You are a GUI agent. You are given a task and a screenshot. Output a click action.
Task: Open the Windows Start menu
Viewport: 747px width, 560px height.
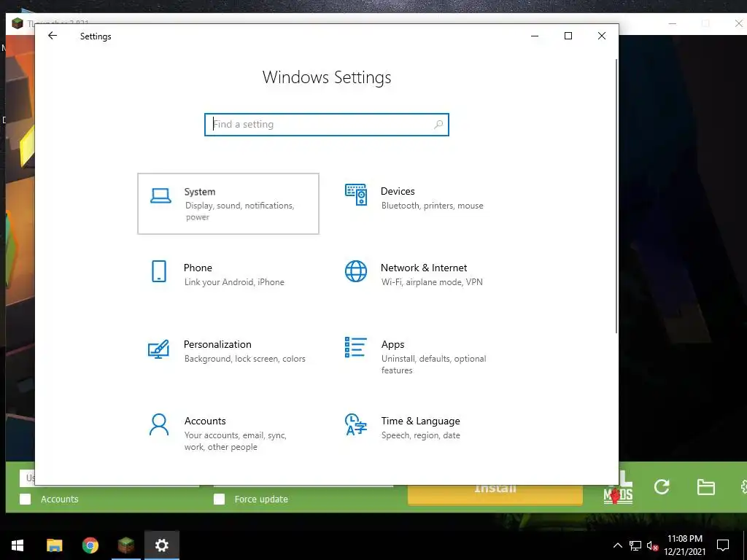18,545
